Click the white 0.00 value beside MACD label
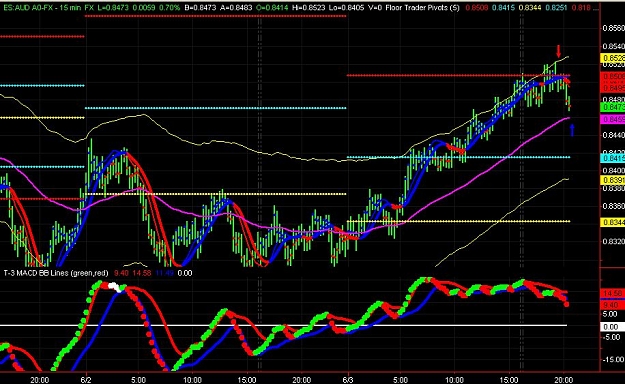Viewport: 625px width, 384px height. [185, 273]
